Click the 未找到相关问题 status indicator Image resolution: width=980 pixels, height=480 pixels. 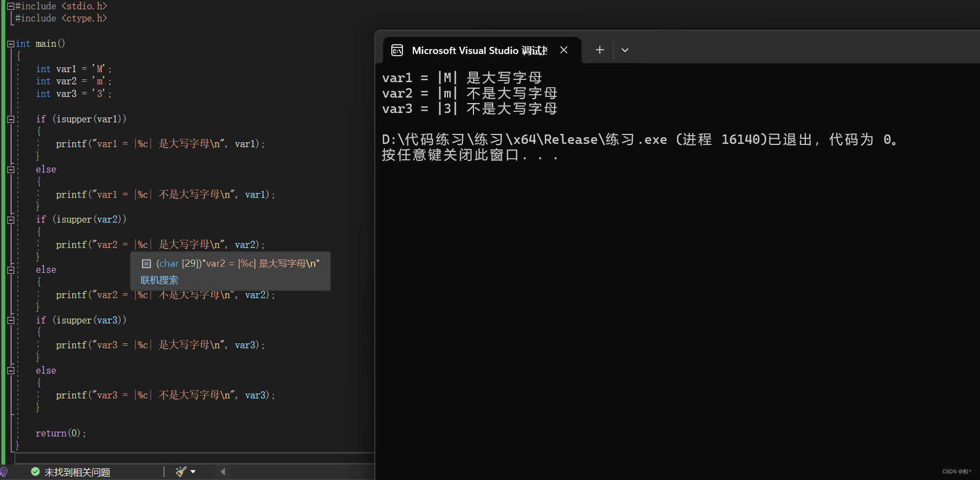77,472
